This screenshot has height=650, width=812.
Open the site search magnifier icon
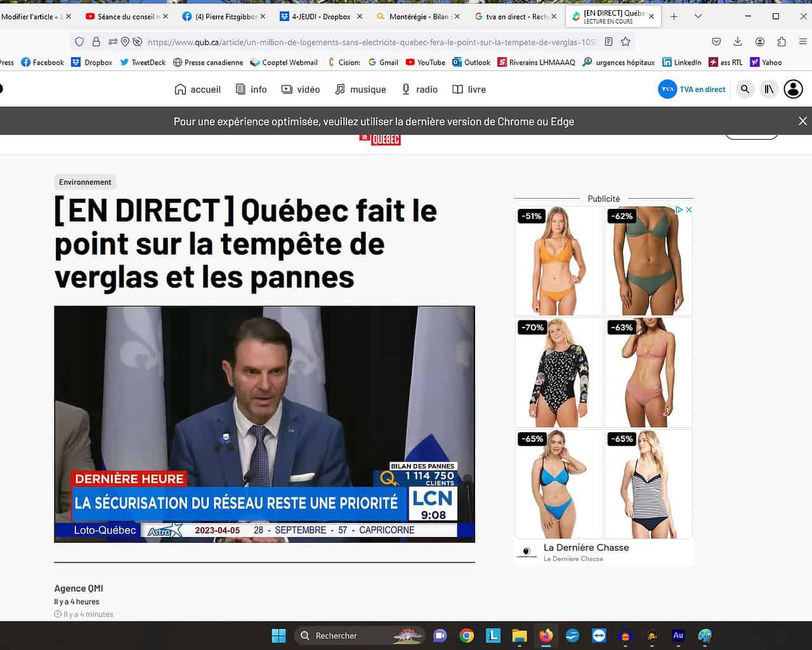pos(745,90)
